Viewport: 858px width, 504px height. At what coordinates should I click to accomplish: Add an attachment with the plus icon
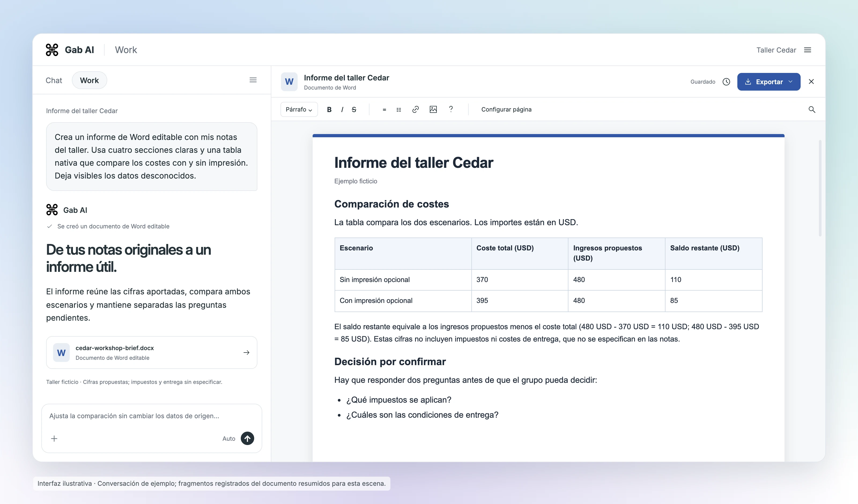tap(54, 439)
